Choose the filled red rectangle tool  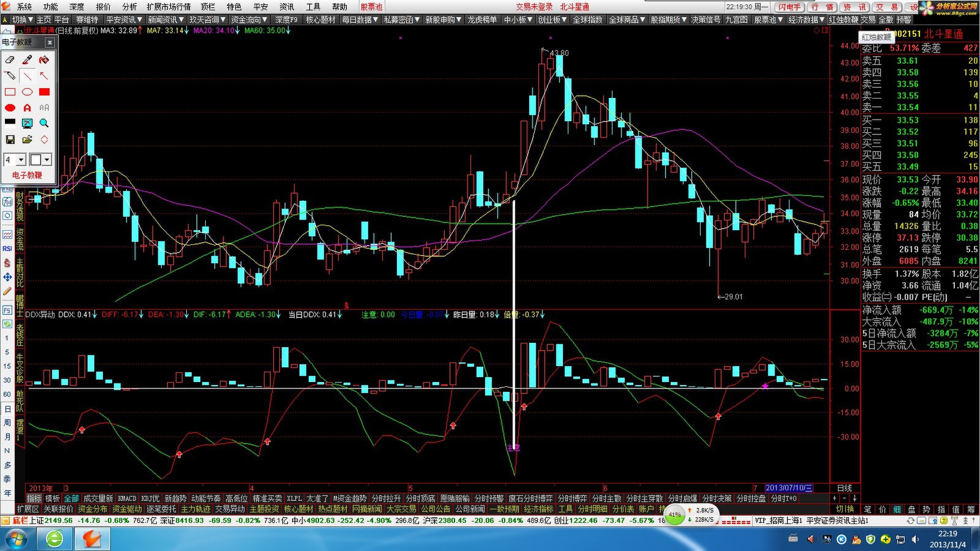point(44,92)
